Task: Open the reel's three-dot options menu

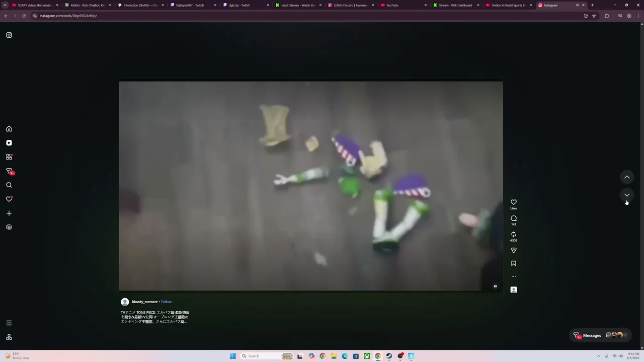Action: (514, 277)
